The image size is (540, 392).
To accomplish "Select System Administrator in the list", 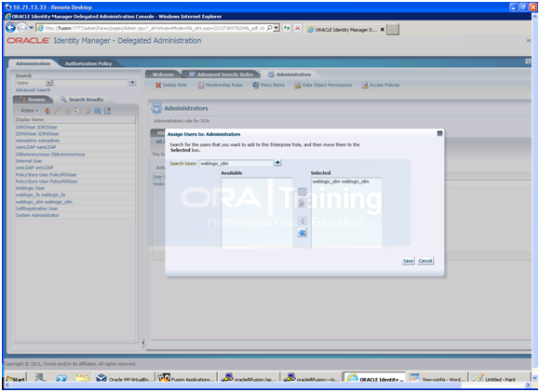I will [x=37, y=215].
